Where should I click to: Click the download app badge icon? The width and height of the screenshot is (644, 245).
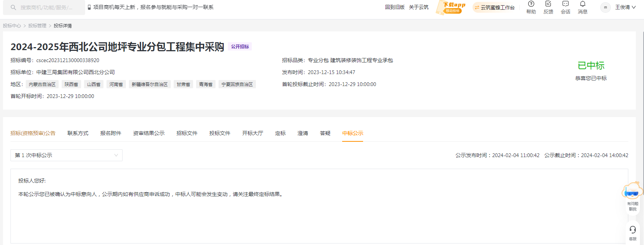[451, 7]
